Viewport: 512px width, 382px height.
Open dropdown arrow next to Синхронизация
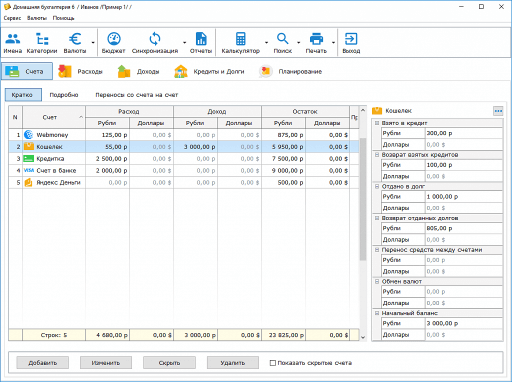[184, 42]
